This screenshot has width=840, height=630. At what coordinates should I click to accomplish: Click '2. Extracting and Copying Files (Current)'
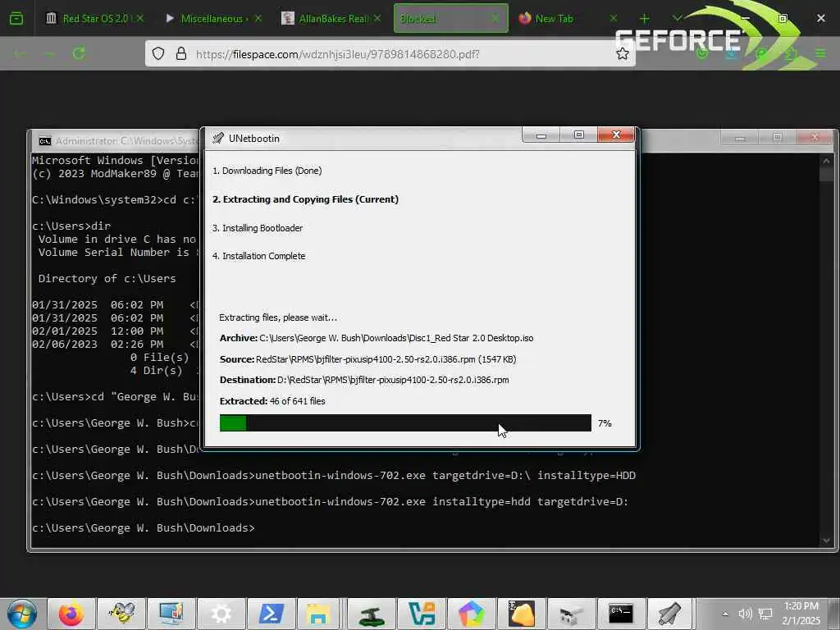(305, 199)
